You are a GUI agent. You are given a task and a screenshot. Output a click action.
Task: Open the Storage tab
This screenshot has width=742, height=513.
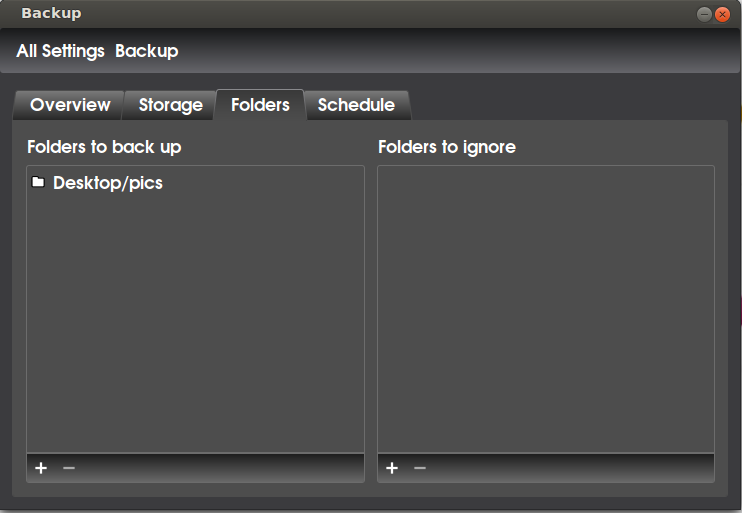click(170, 105)
